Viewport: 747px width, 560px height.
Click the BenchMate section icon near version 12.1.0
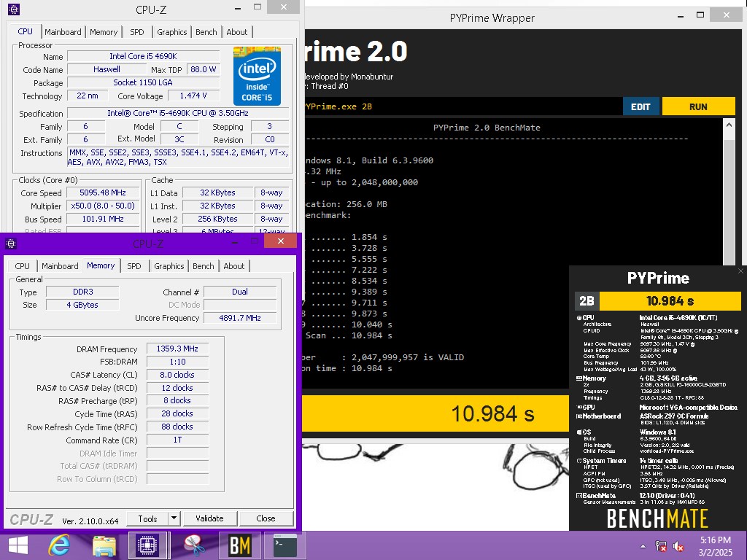578,496
